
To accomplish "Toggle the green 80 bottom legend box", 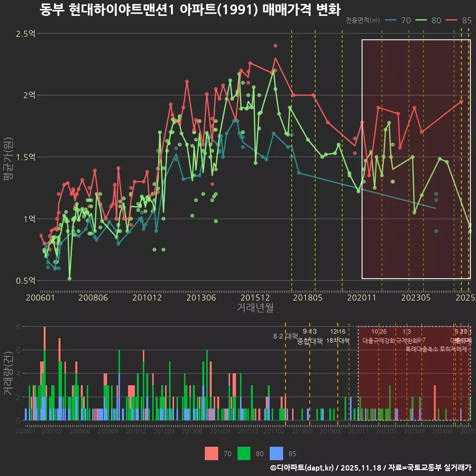I will [x=244, y=453].
